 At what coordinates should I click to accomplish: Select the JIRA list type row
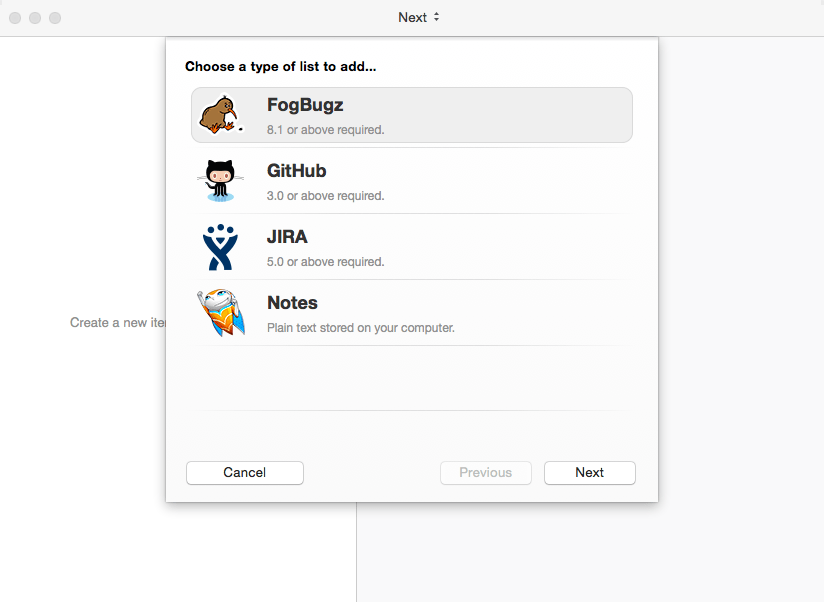click(412, 247)
